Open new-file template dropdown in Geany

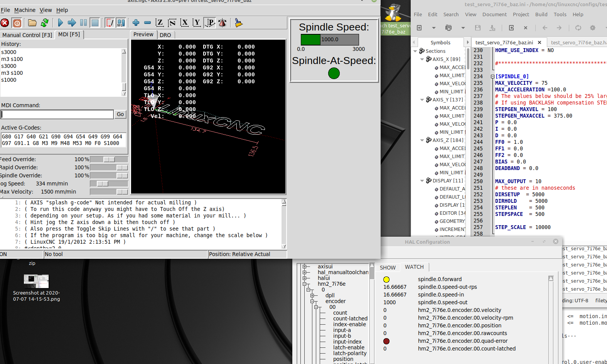coord(434,28)
